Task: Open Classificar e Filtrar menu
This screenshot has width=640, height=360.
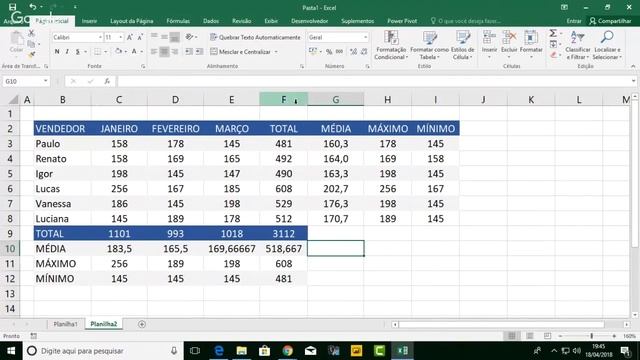Action: 578,45
